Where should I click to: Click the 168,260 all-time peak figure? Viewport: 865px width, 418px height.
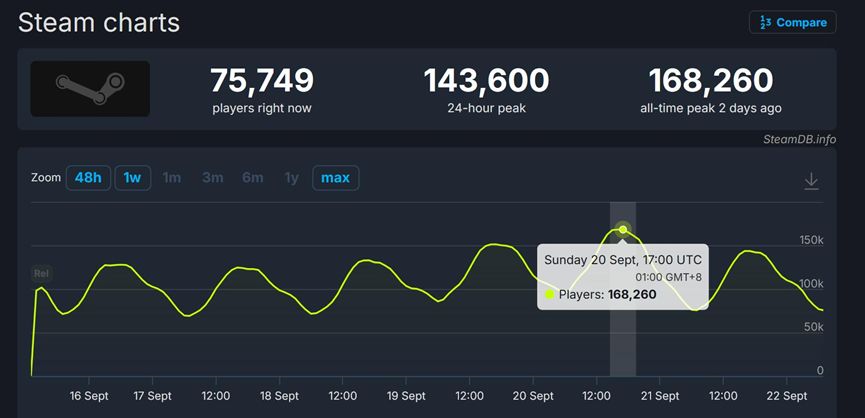711,81
